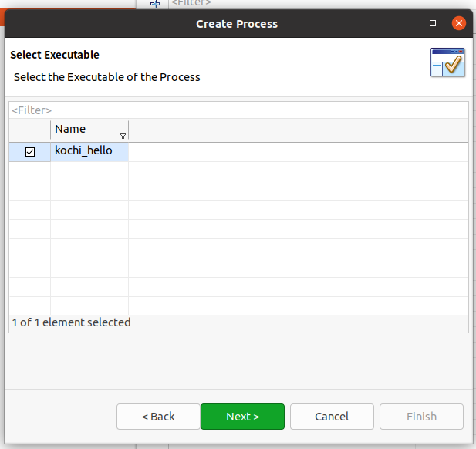
Task: Open the Name column filter funnel icon
Action: [123, 137]
